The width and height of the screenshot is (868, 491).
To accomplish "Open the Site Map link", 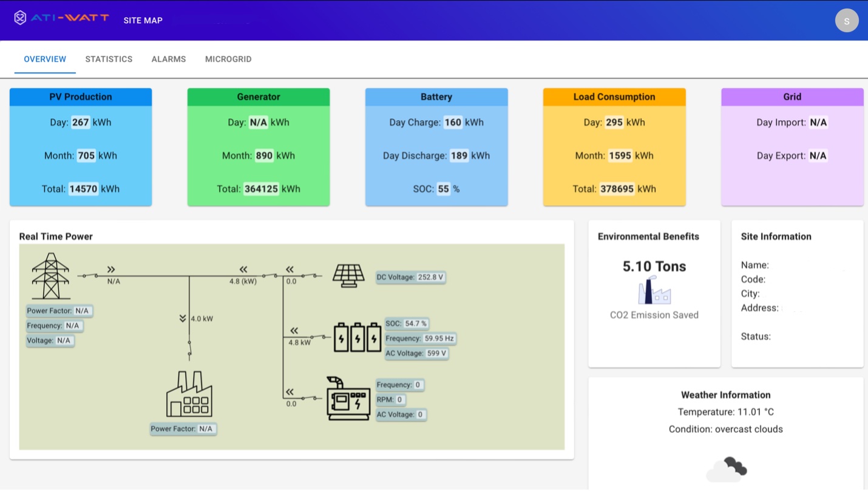I will coord(143,20).
